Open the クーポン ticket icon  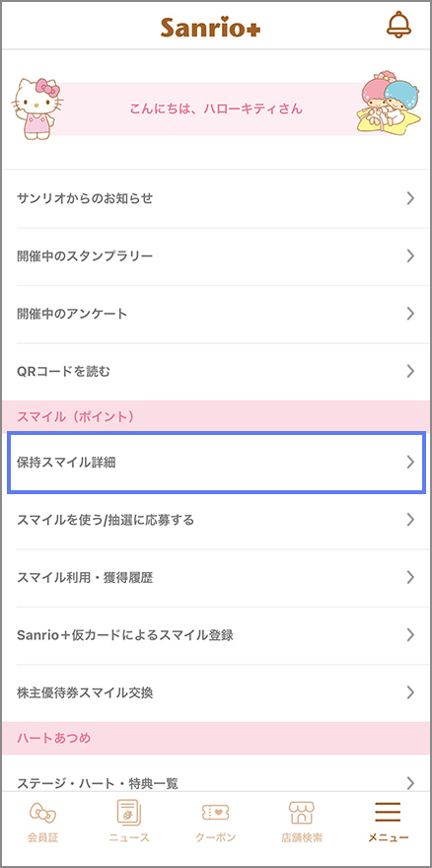[x=215, y=812]
